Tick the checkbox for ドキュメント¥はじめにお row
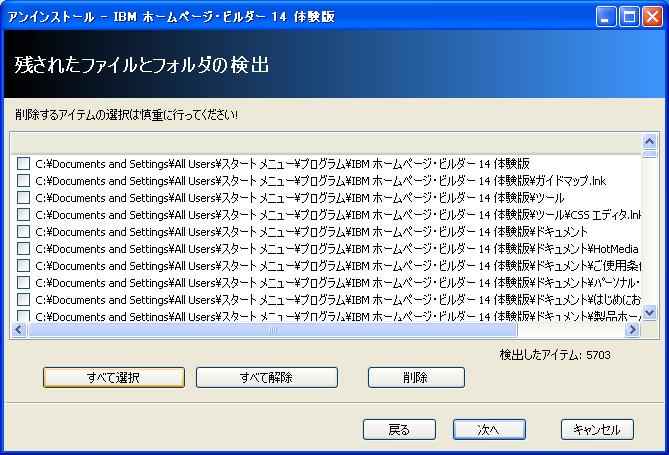The image size is (669, 455). pyautogui.click(x=23, y=300)
